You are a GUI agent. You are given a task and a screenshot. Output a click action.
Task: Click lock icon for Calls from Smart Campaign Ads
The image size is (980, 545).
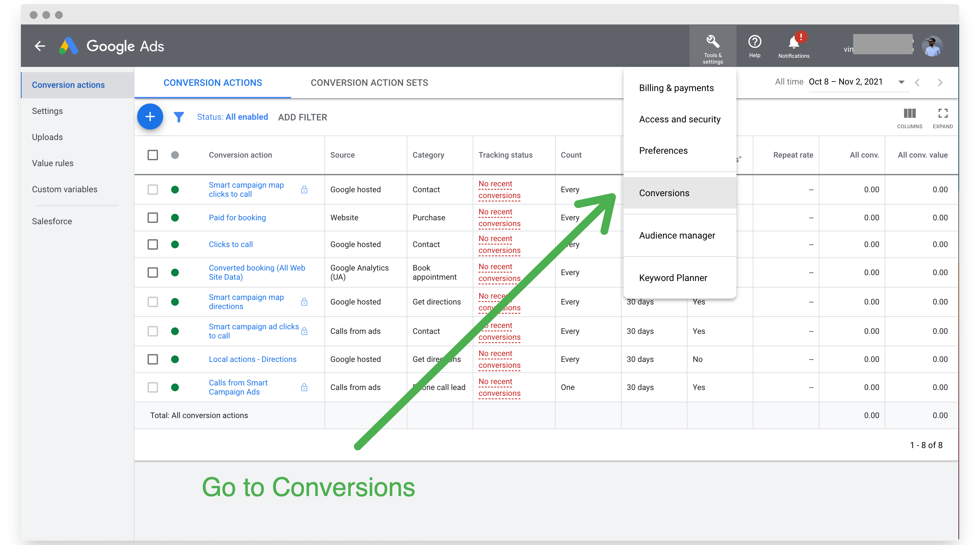click(304, 387)
